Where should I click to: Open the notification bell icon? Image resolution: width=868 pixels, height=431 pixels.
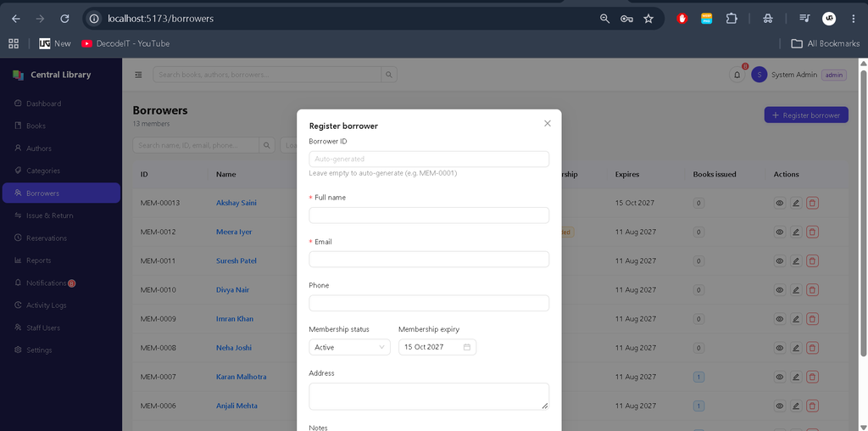tap(737, 75)
